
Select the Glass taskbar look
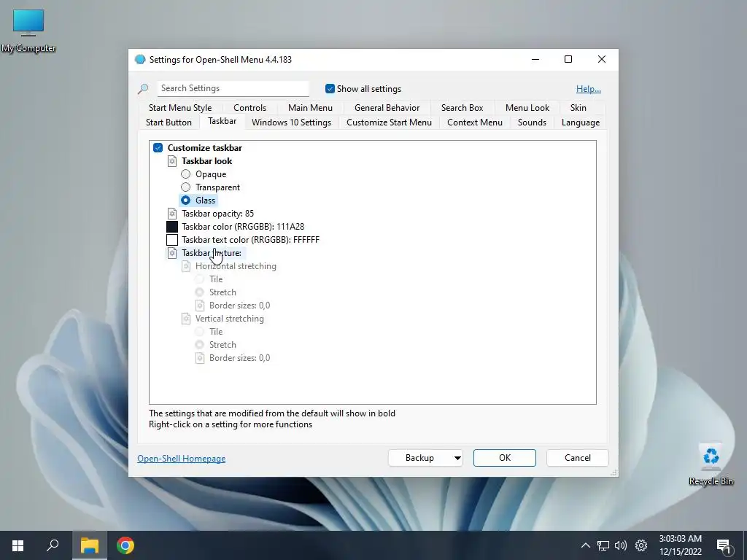[x=186, y=201]
